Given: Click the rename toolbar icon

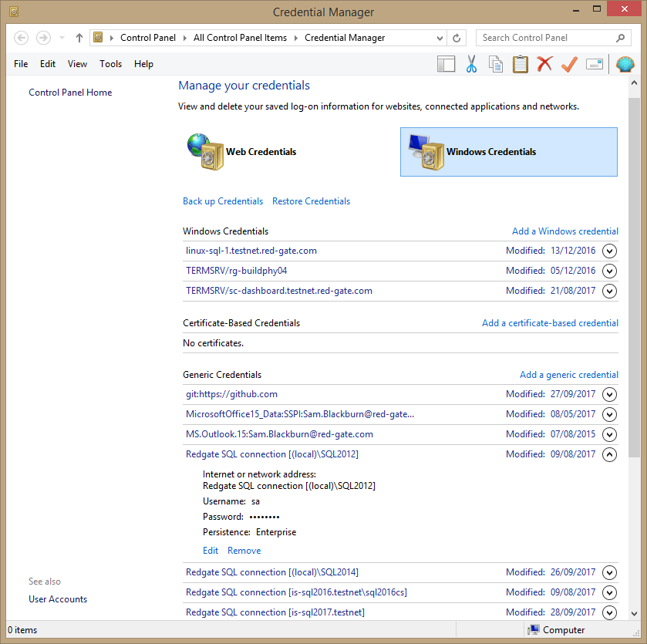Looking at the screenshot, I should pos(595,64).
